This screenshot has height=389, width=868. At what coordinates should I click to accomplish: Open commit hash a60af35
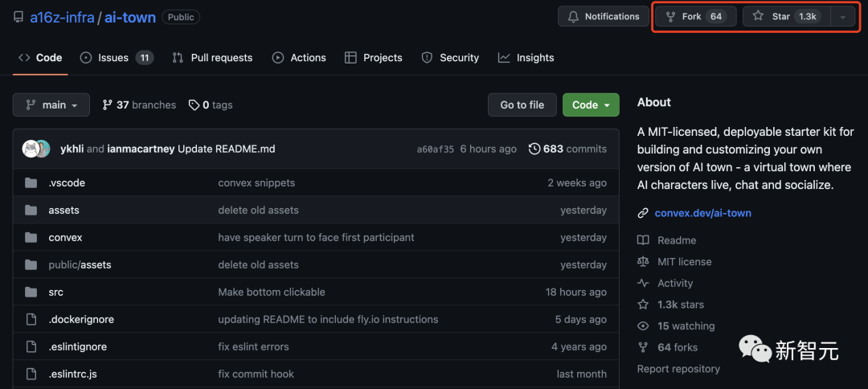coord(435,149)
